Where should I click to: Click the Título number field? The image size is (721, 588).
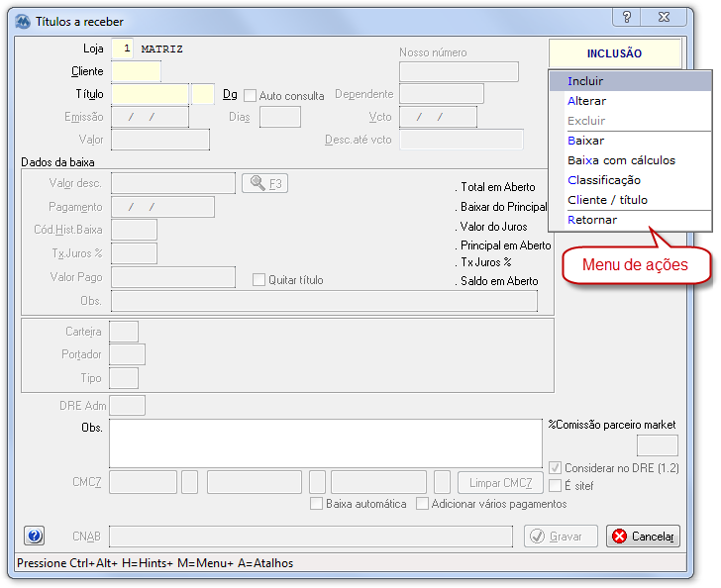150,94
